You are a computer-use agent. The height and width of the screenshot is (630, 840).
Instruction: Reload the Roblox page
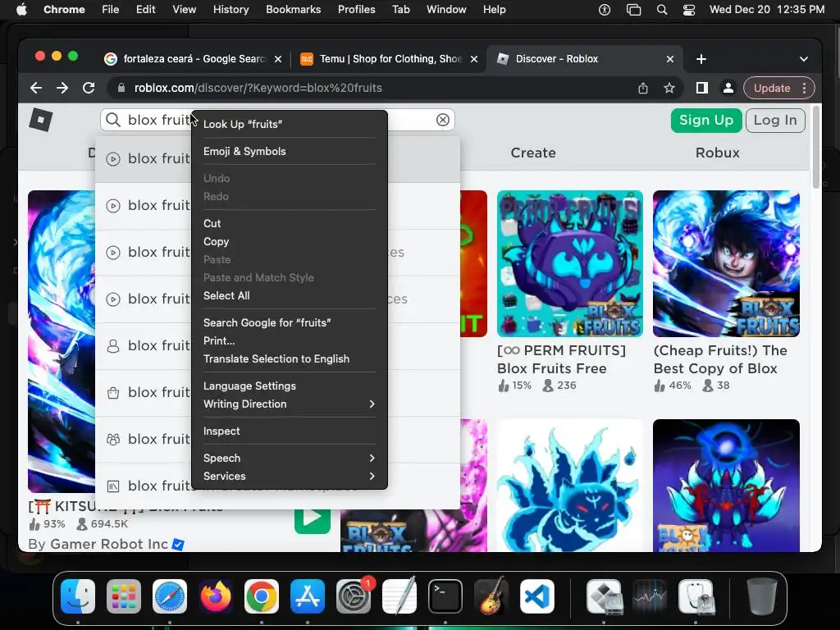89,88
